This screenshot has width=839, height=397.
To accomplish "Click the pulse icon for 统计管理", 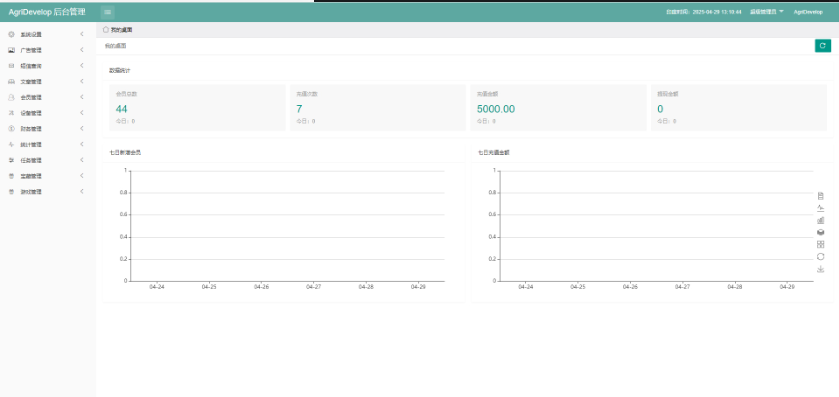I will coord(12,144).
